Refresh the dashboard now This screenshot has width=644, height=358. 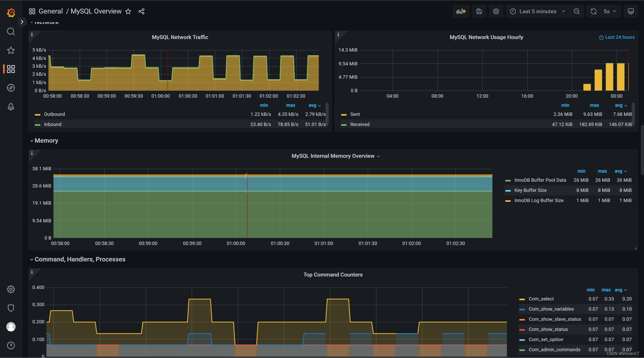[593, 11]
